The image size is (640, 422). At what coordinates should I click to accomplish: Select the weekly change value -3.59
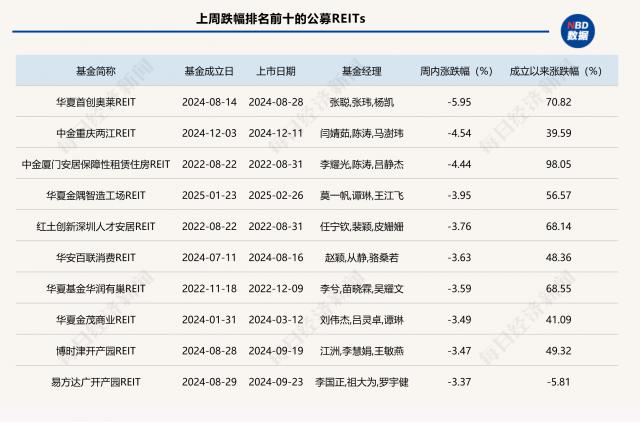459,289
